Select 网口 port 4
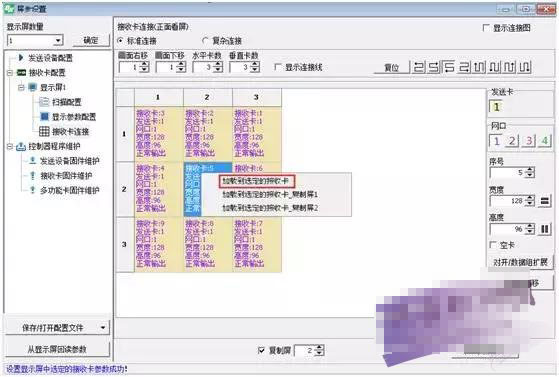This screenshot has height=377, width=559. pyautogui.click(x=544, y=141)
